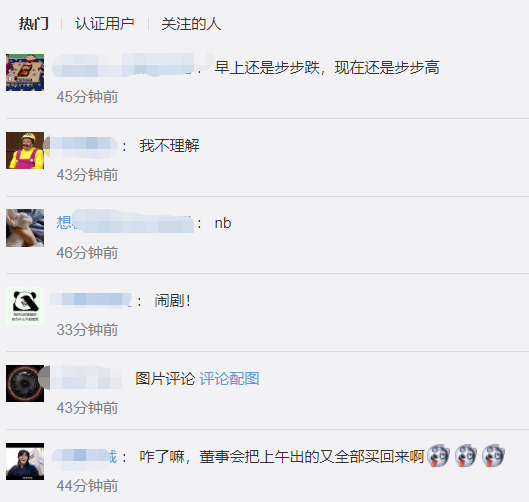Open avatar of the 董事会 comment author
529x502 pixels.
point(25,462)
